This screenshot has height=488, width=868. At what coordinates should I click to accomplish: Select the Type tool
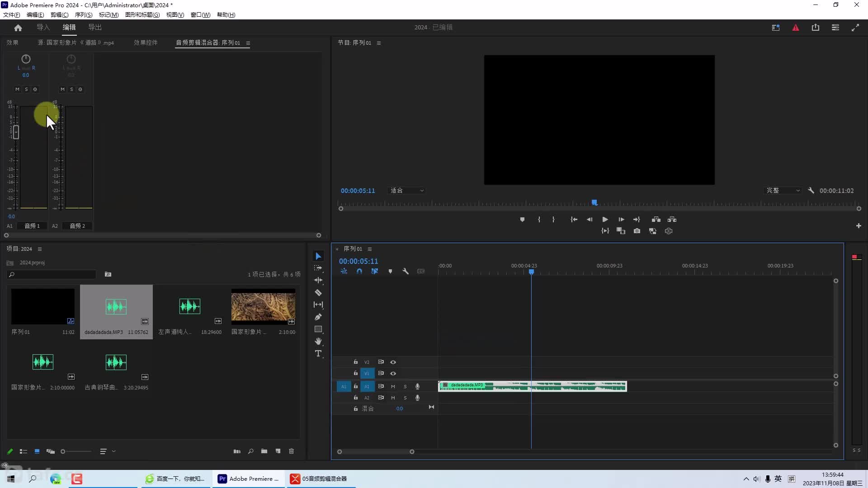(318, 353)
